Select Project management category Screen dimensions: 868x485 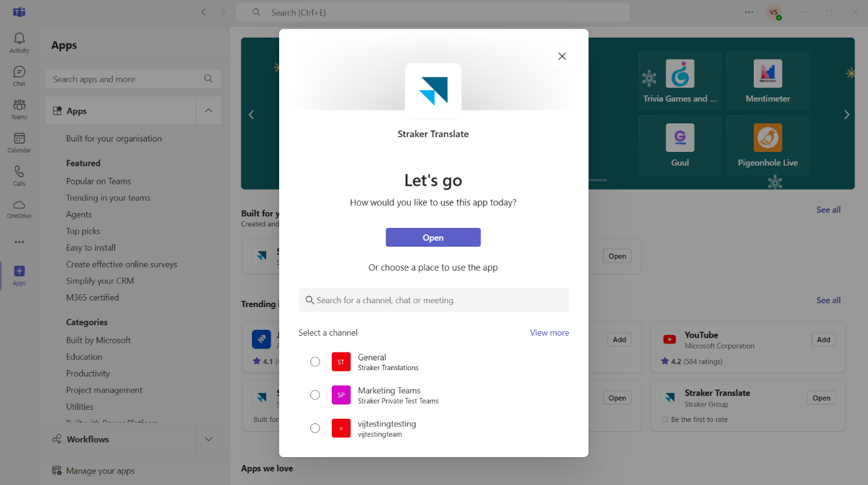[x=105, y=390]
